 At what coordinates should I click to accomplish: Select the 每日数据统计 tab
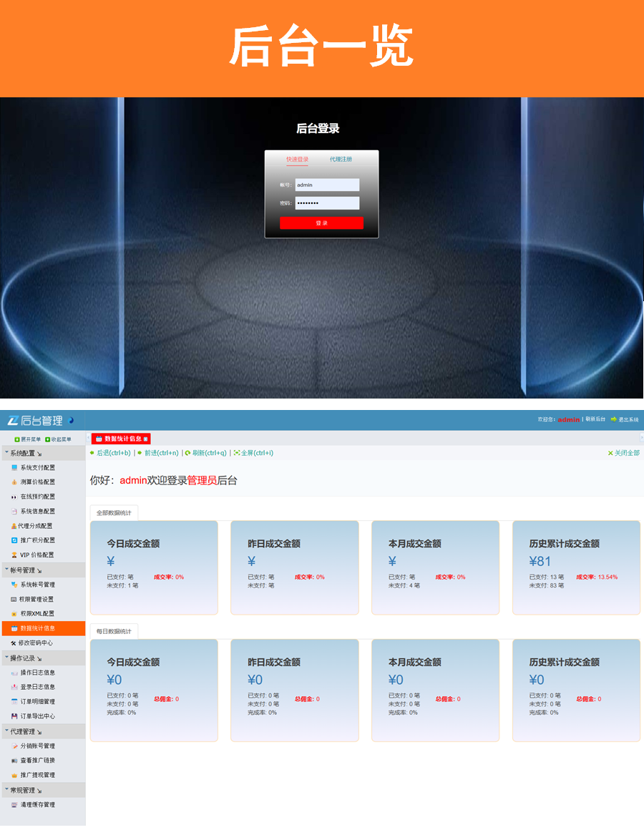[x=114, y=631]
